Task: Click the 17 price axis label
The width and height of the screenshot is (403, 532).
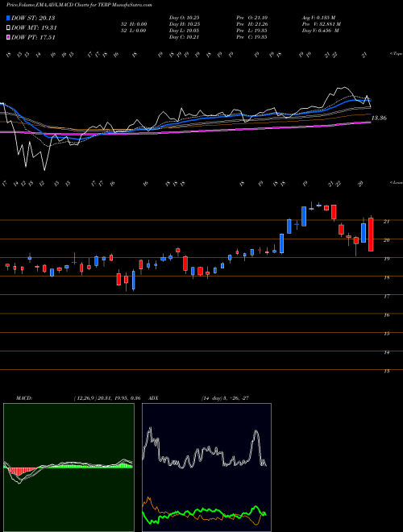Action: [386, 297]
